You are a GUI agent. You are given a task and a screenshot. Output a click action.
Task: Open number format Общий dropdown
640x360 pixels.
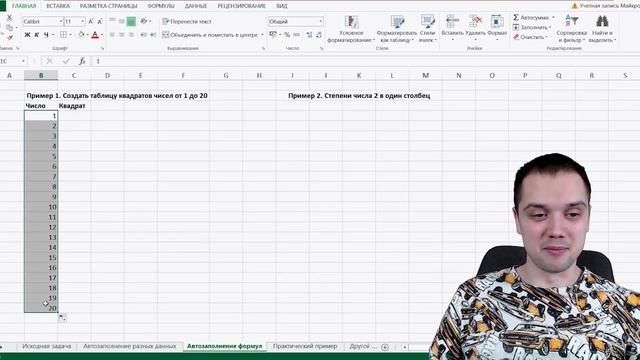pyautogui.click(x=320, y=21)
